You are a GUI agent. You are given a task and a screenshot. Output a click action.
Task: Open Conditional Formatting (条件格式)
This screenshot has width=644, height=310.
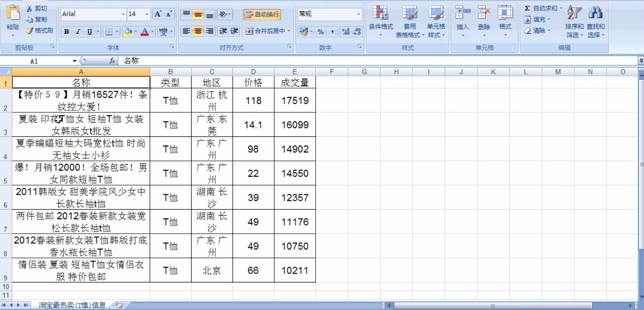381,21
